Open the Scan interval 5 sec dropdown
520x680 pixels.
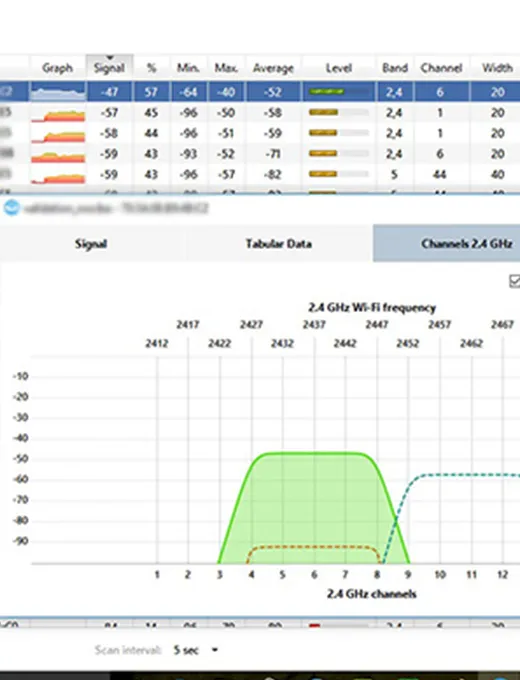click(196, 650)
